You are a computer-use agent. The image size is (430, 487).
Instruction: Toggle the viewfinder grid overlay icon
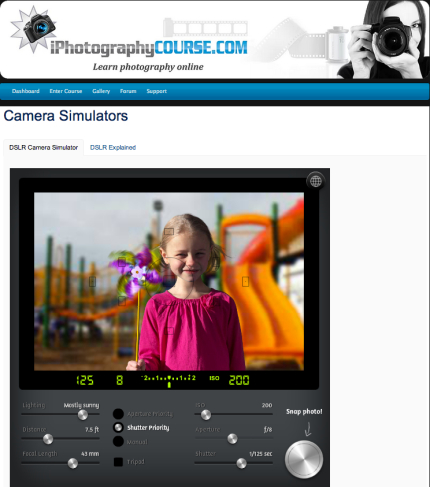pyautogui.click(x=315, y=181)
